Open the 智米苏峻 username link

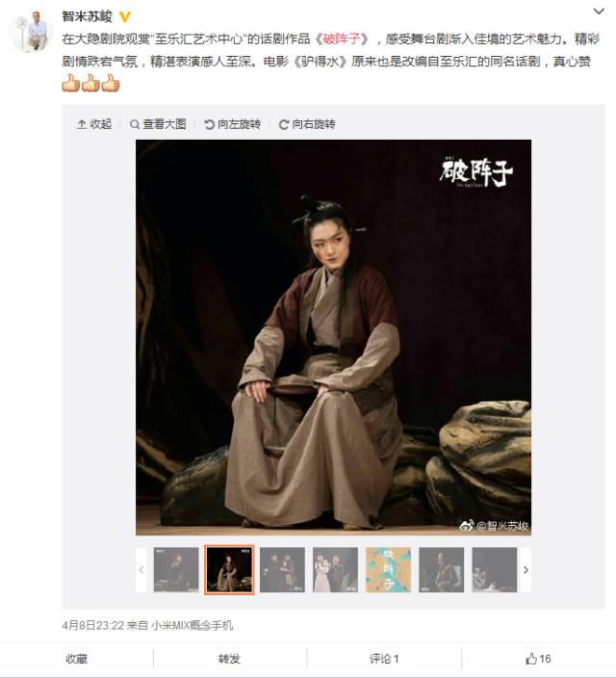pyautogui.click(x=87, y=16)
